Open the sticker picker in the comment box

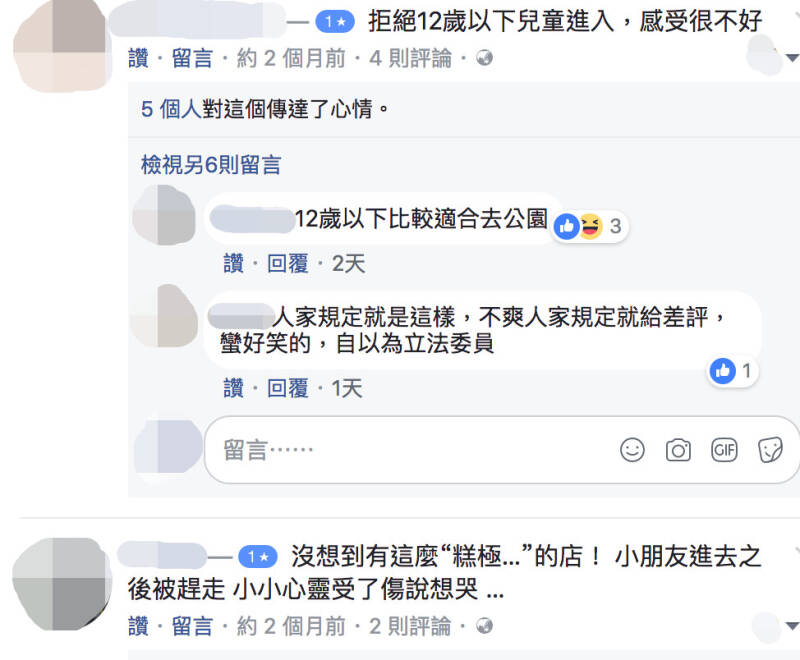pyautogui.click(x=770, y=450)
